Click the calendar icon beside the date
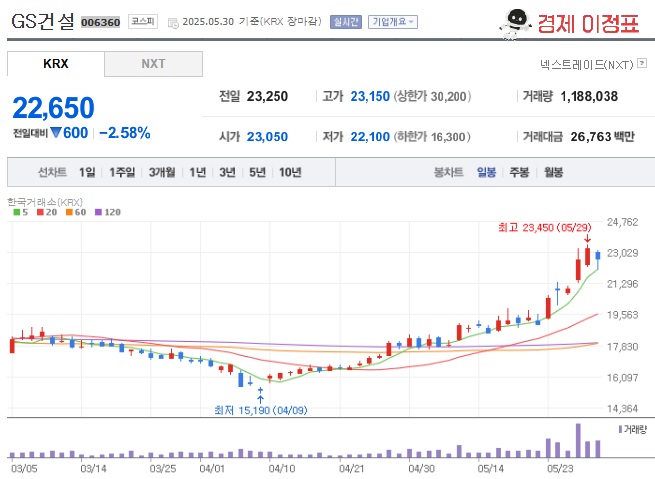The width and height of the screenshot is (655, 479). click(173, 23)
